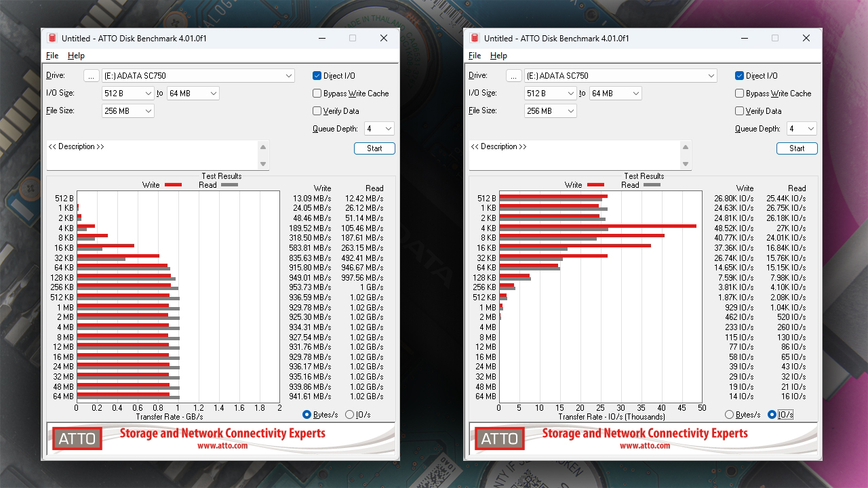Click the "941.61 MB/s" write value in left window

point(309,396)
